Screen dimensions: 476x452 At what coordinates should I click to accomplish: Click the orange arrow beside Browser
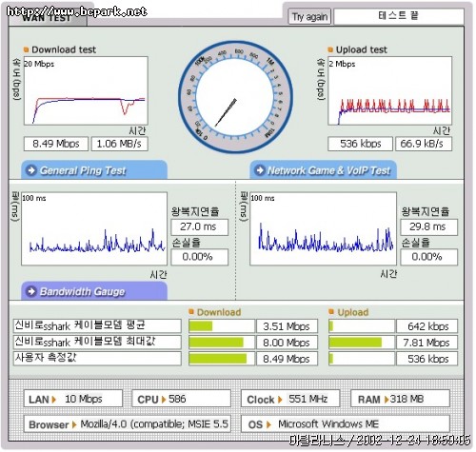click(74, 424)
